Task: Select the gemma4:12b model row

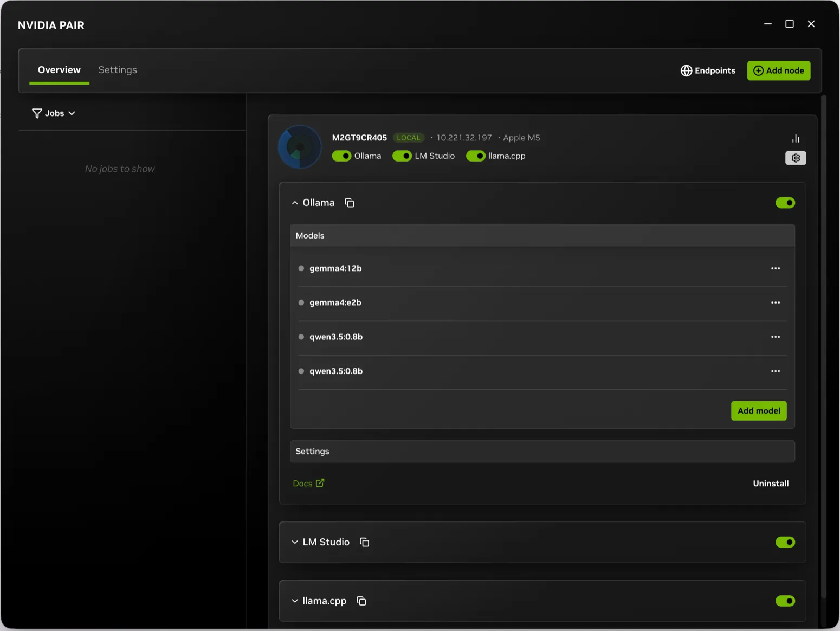Action: click(542, 268)
